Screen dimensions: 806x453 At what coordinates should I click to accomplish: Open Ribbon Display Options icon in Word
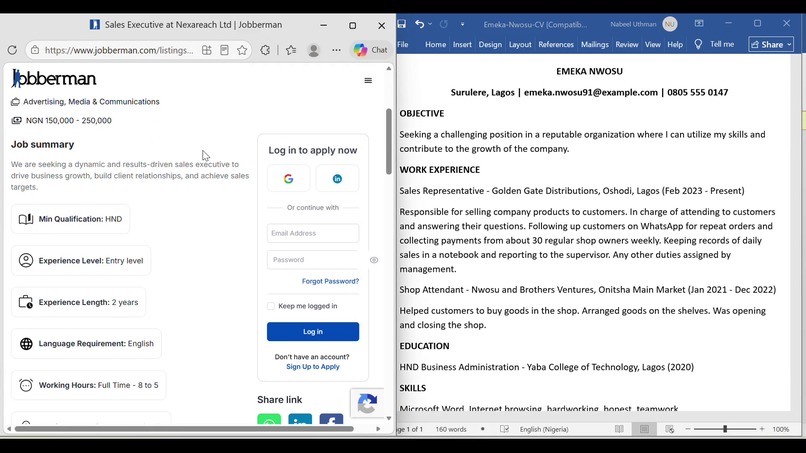pyautogui.click(x=699, y=24)
